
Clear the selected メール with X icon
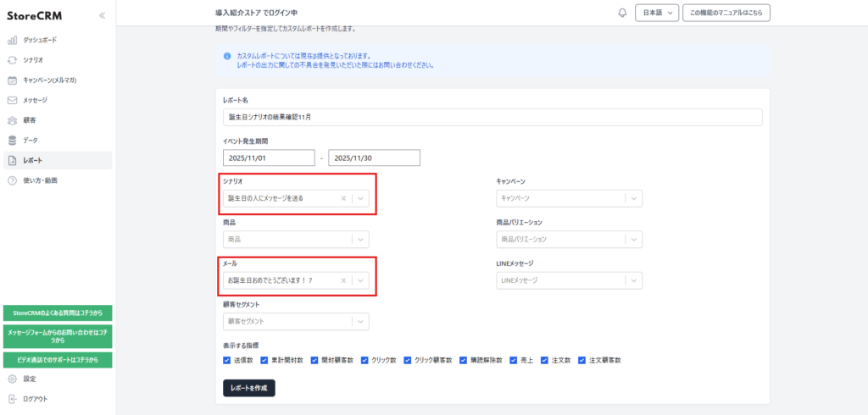coord(343,280)
